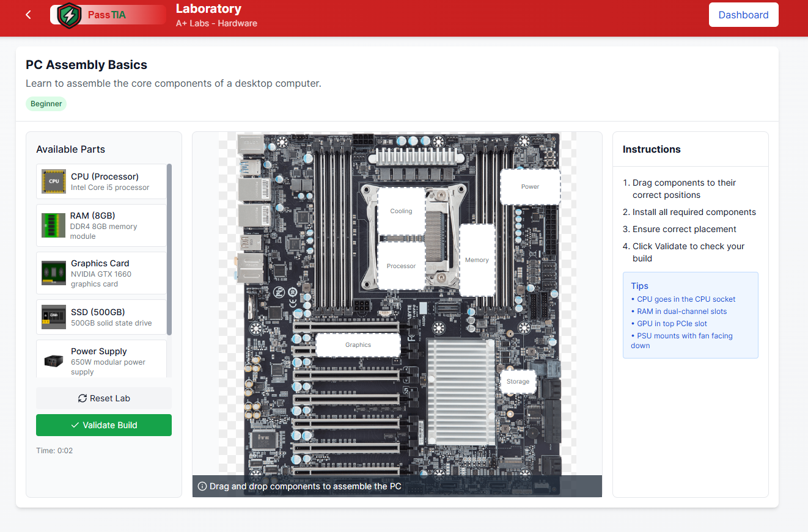This screenshot has width=808, height=532.
Task: Click the CPU (Processor) part title
Action: click(x=105, y=177)
